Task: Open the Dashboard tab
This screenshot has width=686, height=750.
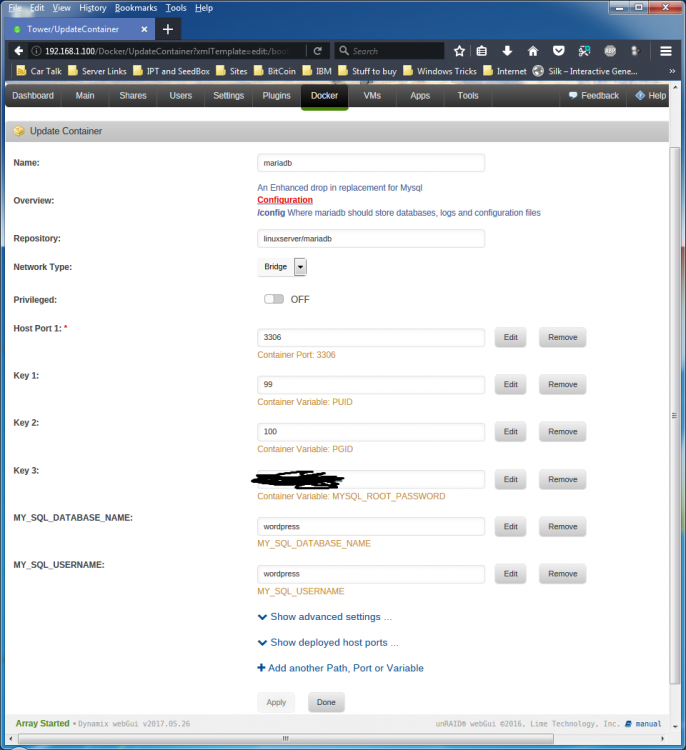Action: coord(33,96)
